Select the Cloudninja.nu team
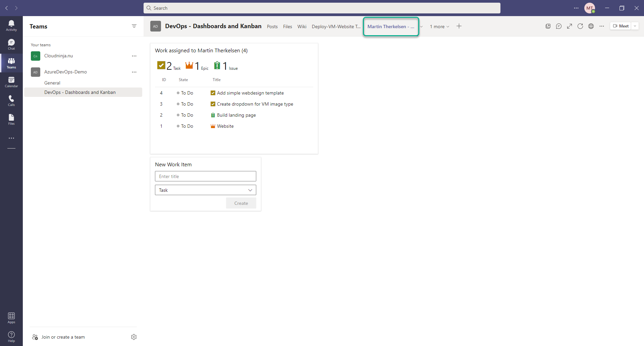Image resolution: width=644 pixels, height=346 pixels. point(58,56)
